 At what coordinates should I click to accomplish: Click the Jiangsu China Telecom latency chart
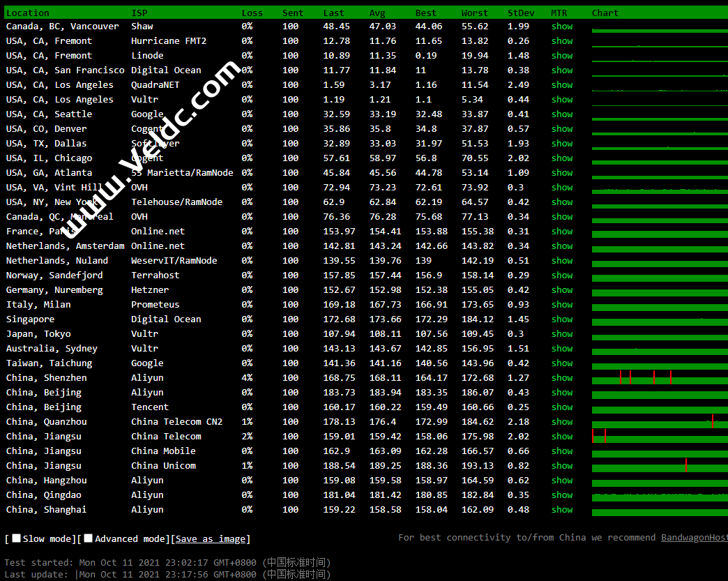point(659,437)
